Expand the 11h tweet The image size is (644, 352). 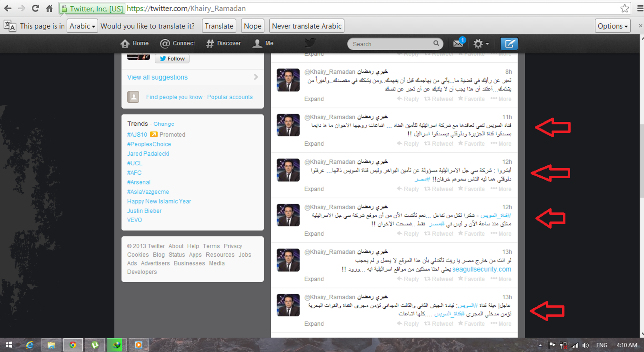(314, 144)
